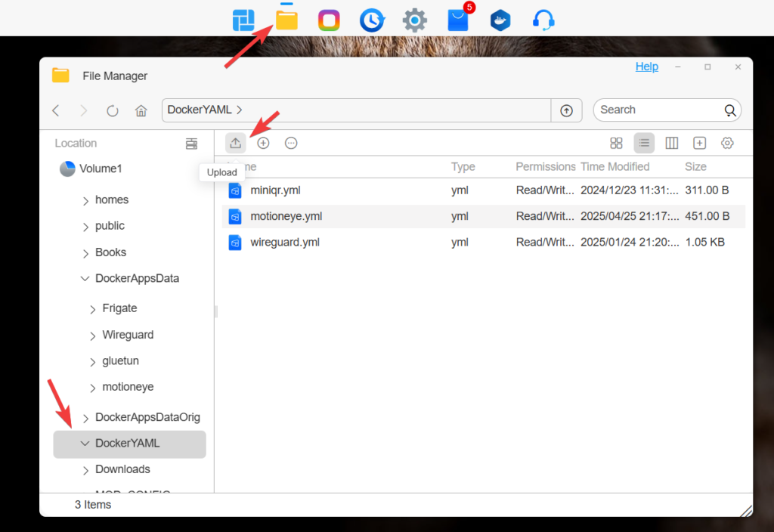This screenshot has width=774, height=532.
Task: Collapse the DockerAppsData folder
Action: coord(85,279)
